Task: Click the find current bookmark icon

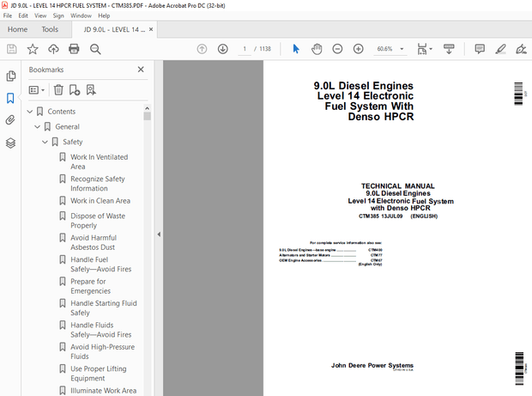Action: [x=91, y=90]
